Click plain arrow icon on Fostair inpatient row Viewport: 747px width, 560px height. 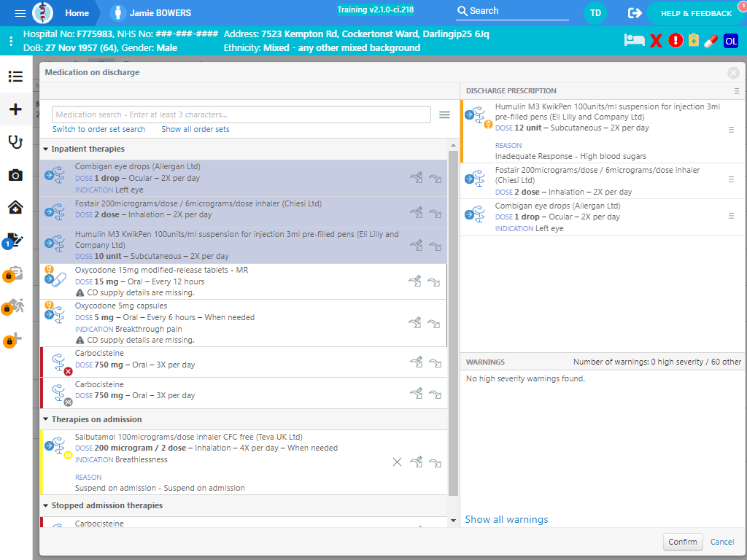pos(435,214)
